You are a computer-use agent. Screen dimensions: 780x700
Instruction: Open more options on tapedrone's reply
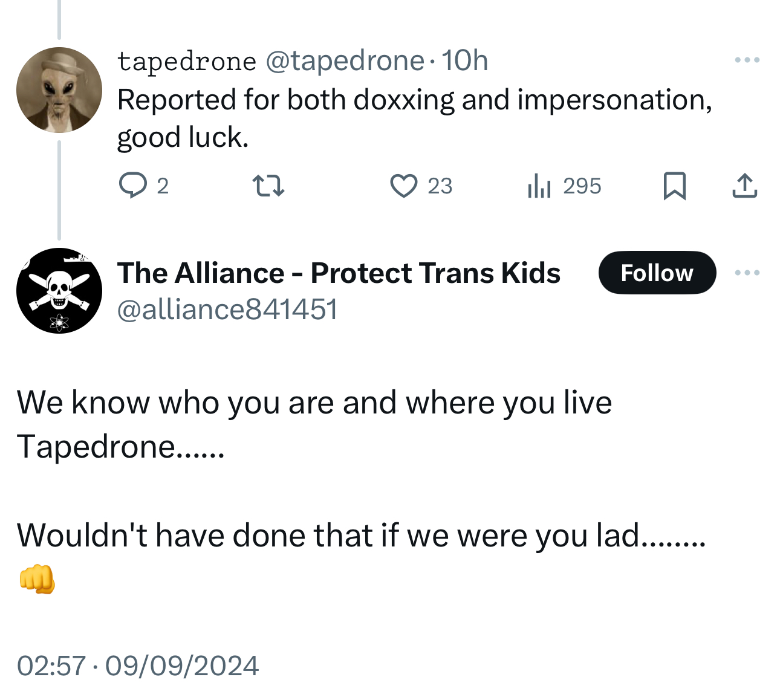coord(747,60)
